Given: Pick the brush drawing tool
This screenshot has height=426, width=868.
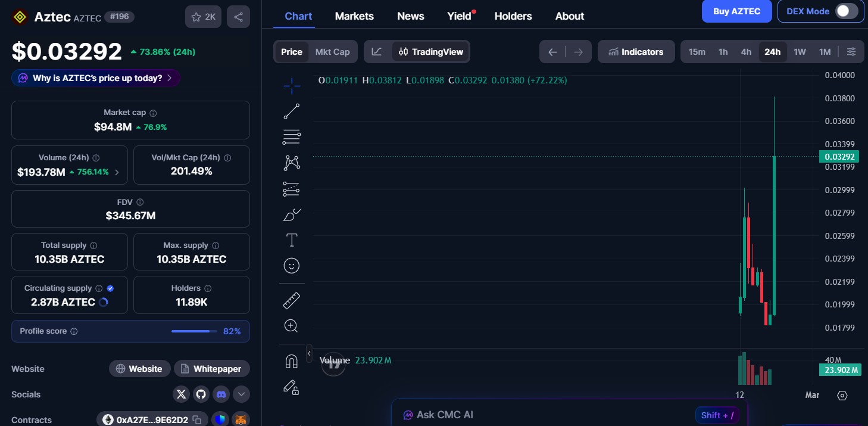Looking at the screenshot, I should pos(292,215).
